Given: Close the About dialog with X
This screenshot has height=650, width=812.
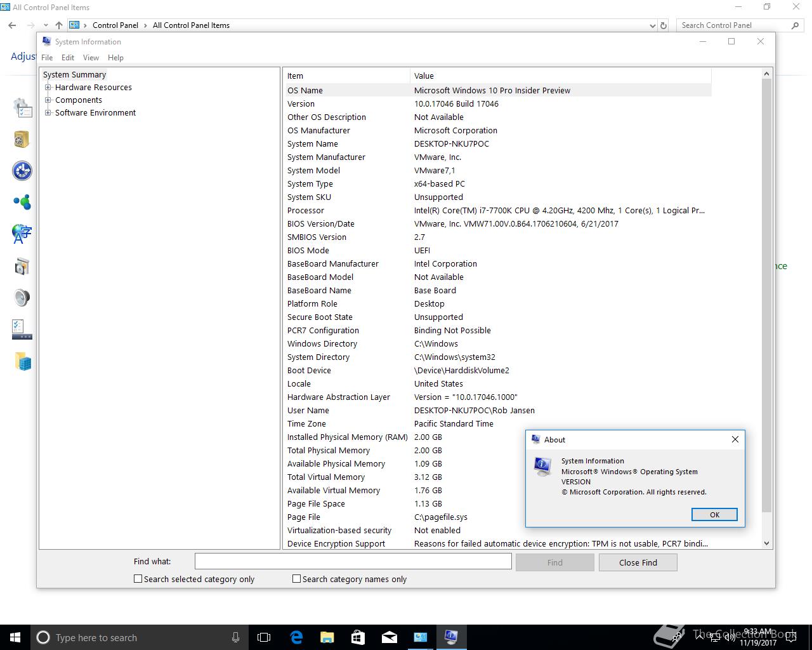Looking at the screenshot, I should (x=735, y=439).
